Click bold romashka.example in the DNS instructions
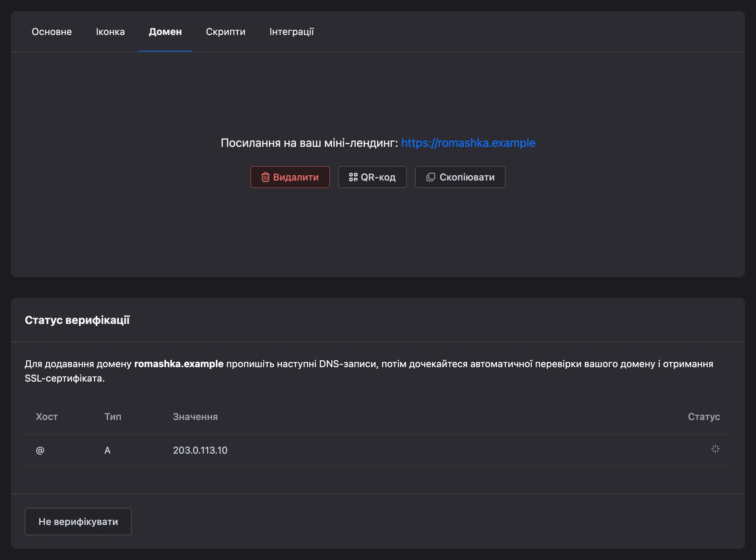 [x=179, y=364]
